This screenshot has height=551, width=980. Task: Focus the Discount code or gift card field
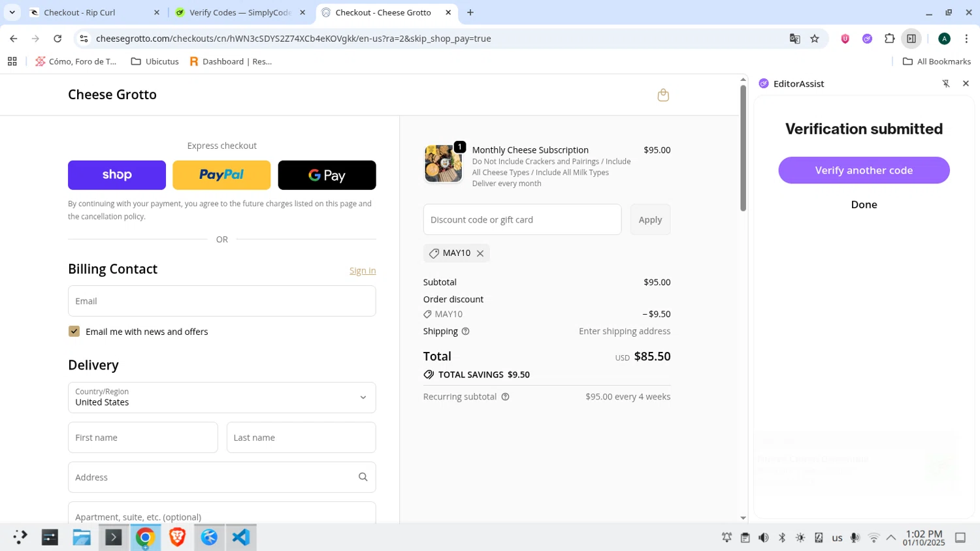click(x=522, y=219)
